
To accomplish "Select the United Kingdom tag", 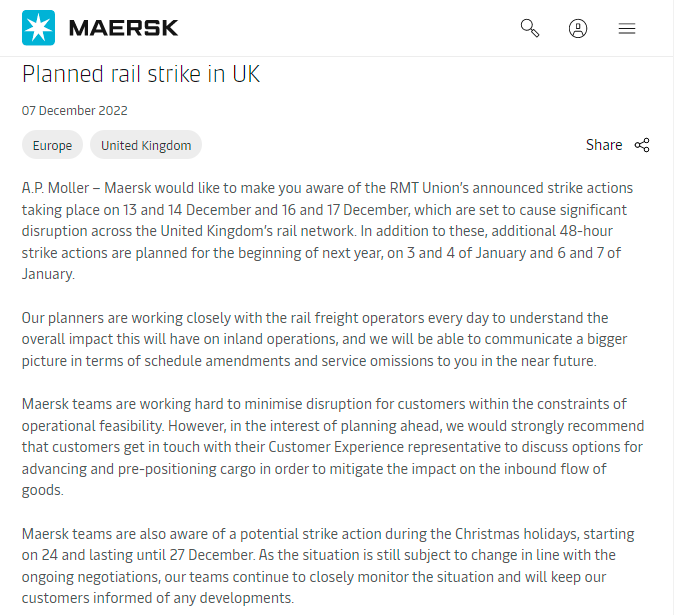I will tap(146, 145).
